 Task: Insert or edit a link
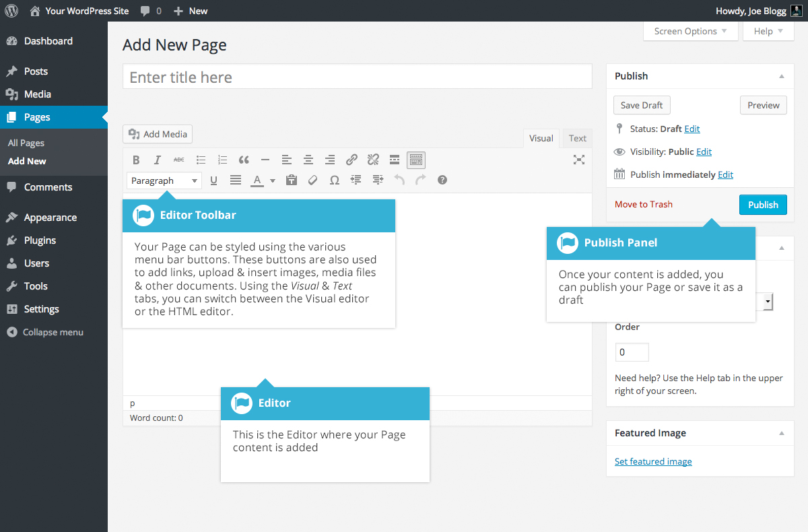[x=351, y=160]
